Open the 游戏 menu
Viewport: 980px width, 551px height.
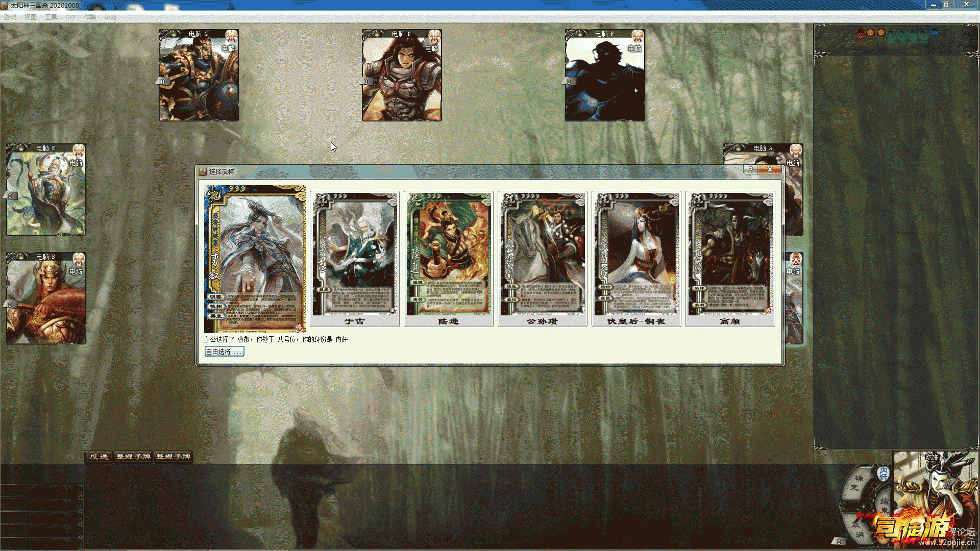pos(10,17)
